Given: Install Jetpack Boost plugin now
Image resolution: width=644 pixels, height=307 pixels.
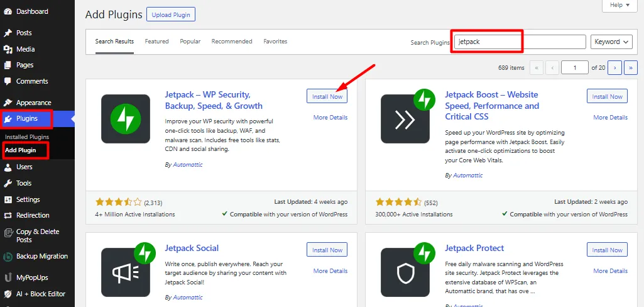Looking at the screenshot, I should 607,97.
